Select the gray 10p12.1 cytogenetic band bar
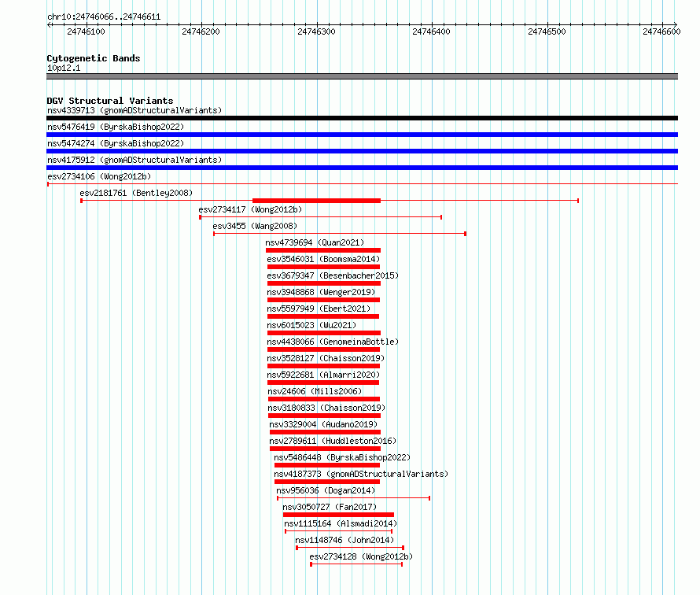Image resolution: width=700 pixels, height=595 pixels. pyautogui.click(x=362, y=76)
